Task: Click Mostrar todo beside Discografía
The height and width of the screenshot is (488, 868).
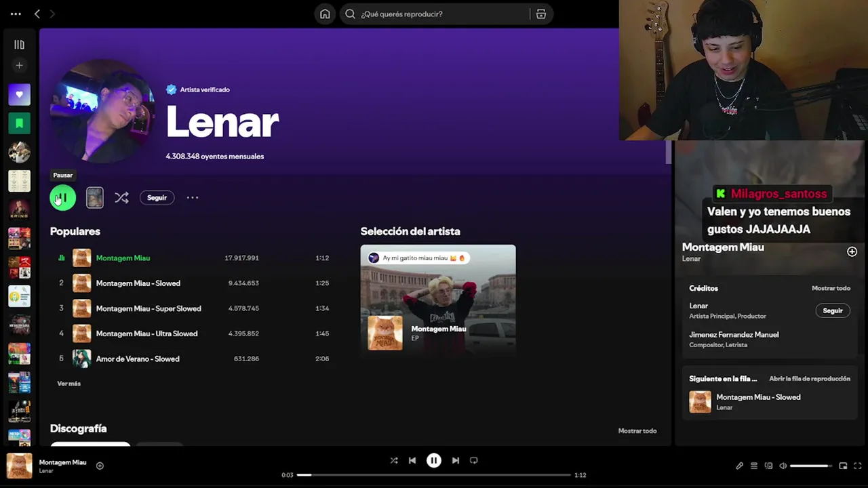Action: pos(637,430)
